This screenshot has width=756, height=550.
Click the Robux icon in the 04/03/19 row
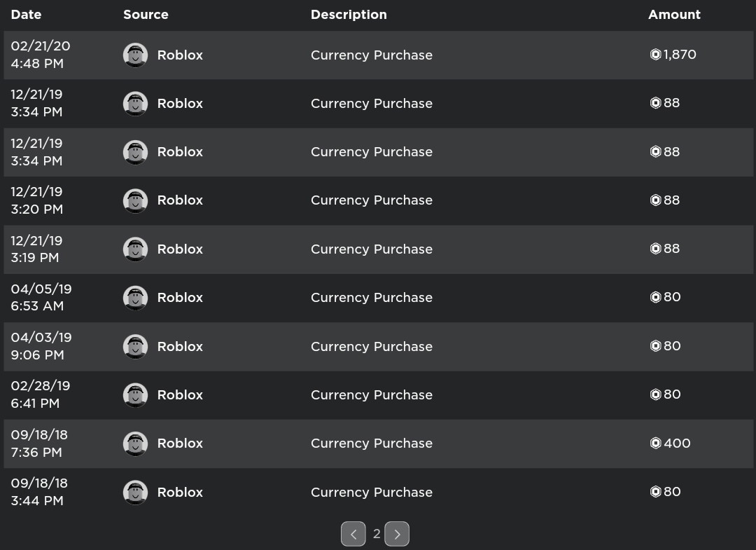coord(655,346)
